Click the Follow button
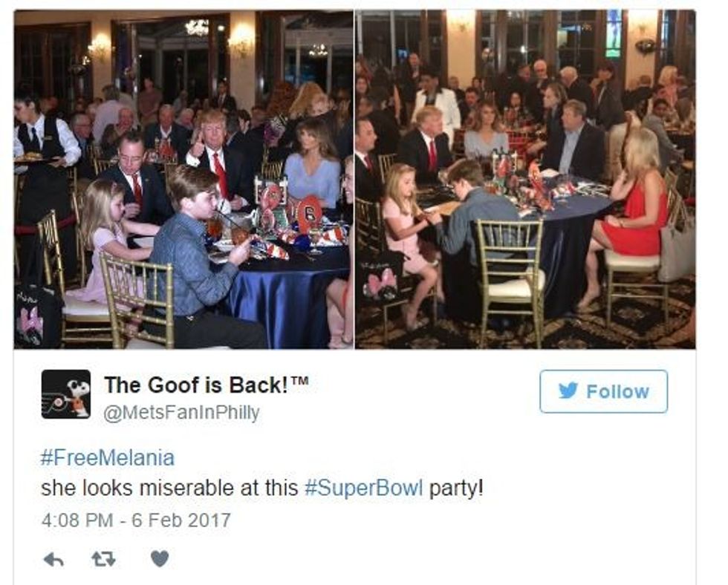This screenshot has height=585, width=728. pos(603,391)
